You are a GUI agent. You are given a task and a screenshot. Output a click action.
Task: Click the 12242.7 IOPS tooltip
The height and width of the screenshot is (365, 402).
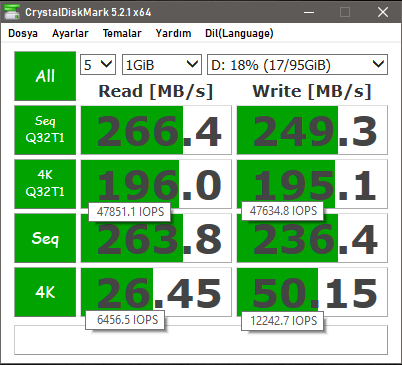coord(283,321)
